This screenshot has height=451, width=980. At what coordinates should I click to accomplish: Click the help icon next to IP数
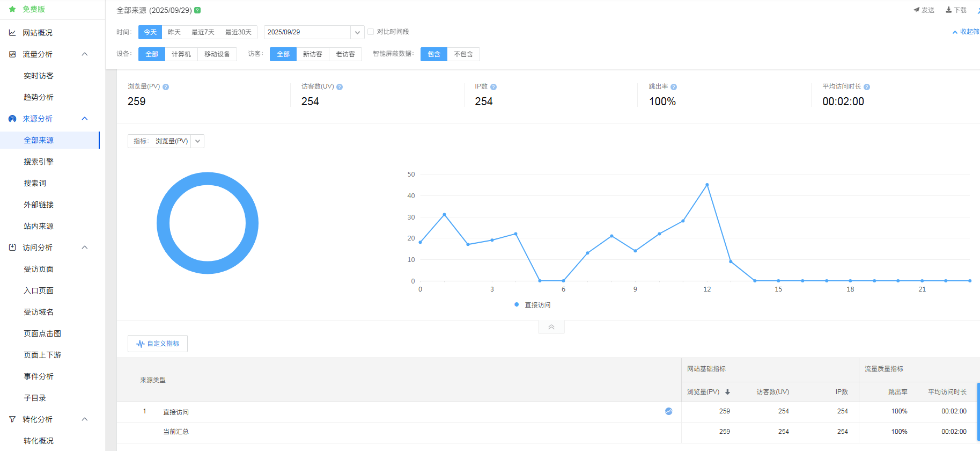click(493, 87)
